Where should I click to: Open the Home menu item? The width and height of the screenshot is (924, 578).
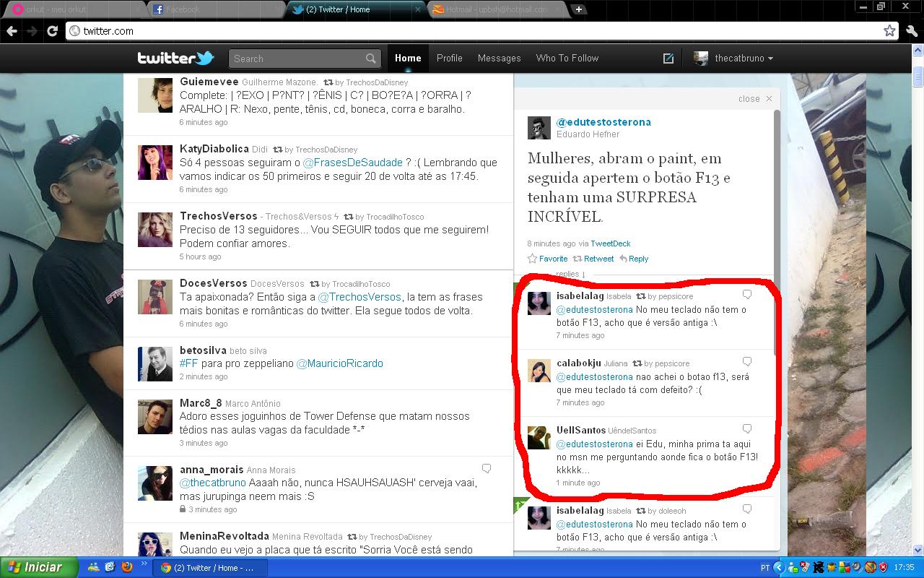[408, 59]
